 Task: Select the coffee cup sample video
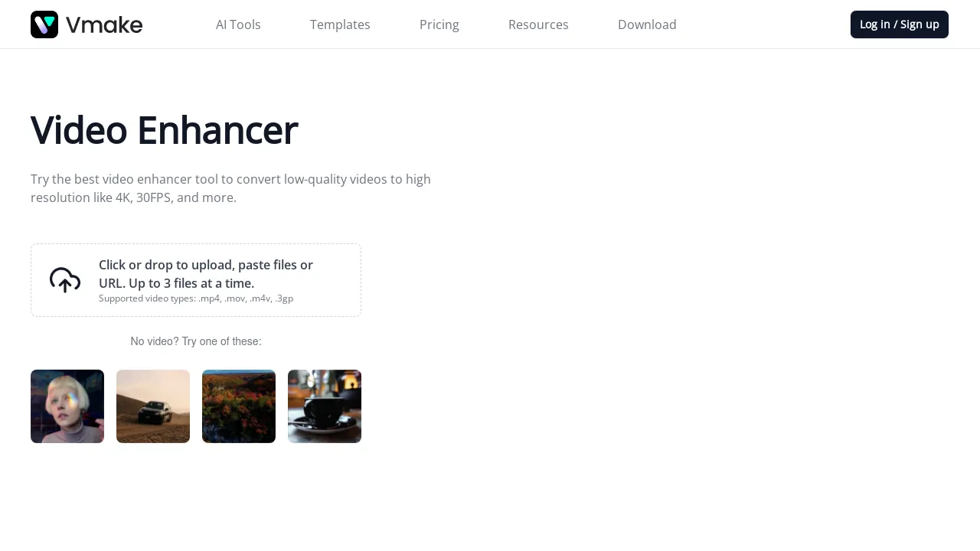coord(325,406)
